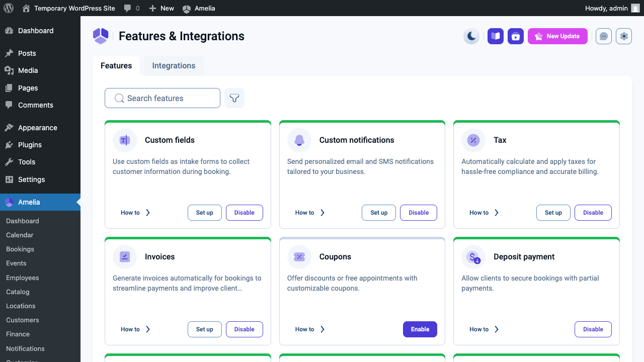This screenshot has height=362, width=644.
Task: Open How to for Custom notifications
Action: (310, 213)
